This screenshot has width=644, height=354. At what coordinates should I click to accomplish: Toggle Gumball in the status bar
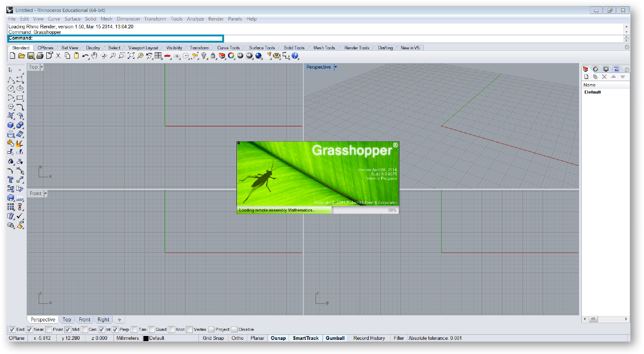coord(335,338)
